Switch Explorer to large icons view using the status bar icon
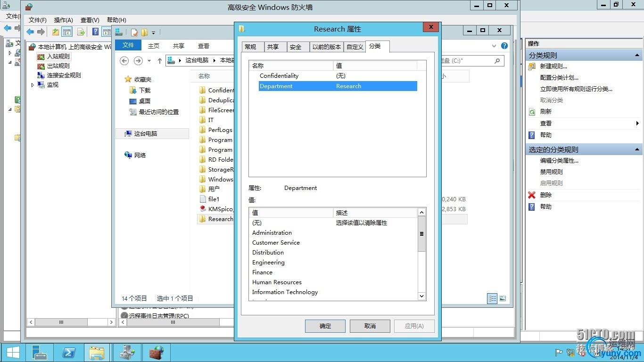The width and height of the screenshot is (644, 362). 503,298
